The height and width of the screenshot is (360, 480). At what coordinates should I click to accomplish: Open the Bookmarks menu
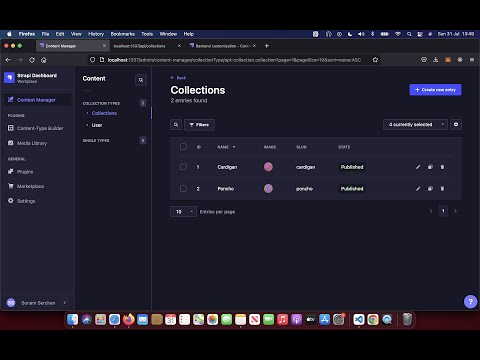tap(123, 34)
